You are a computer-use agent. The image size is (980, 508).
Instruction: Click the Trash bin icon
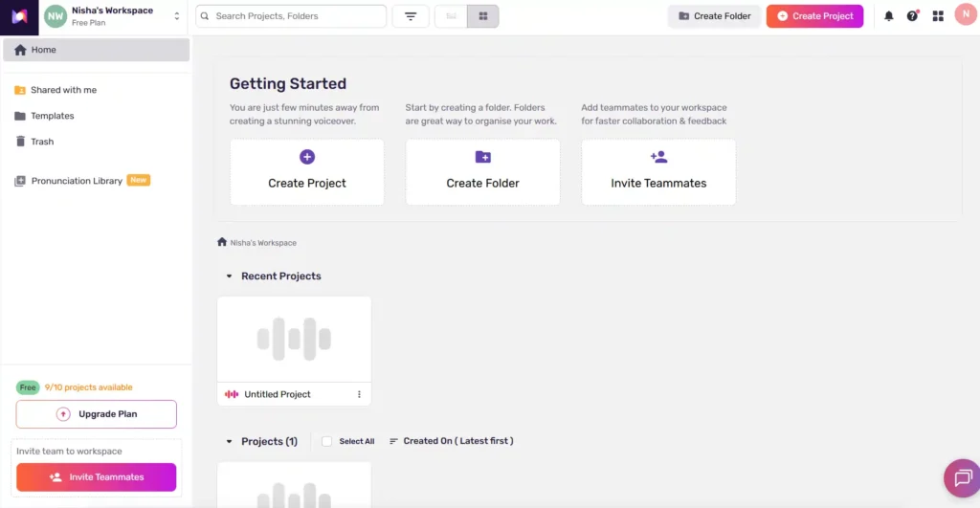pyautogui.click(x=20, y=142)
